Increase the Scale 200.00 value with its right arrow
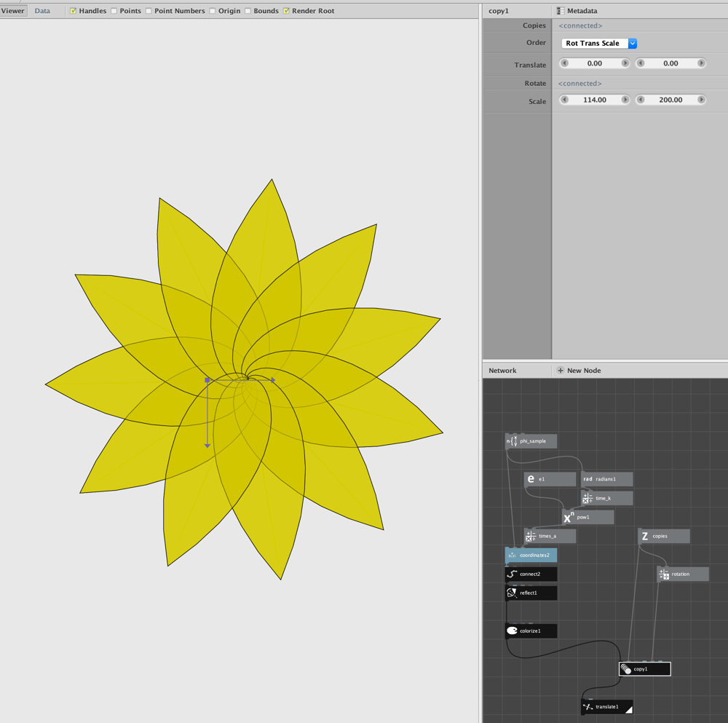728x723 pixels. click(x=701, y=100)
